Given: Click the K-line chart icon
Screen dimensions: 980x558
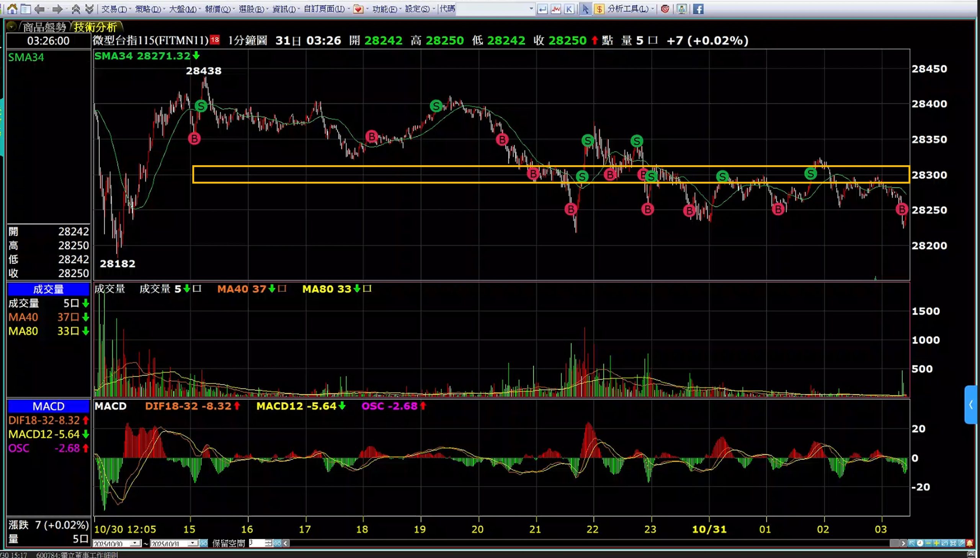Looking at the screenshot, I should click(569, 9).
